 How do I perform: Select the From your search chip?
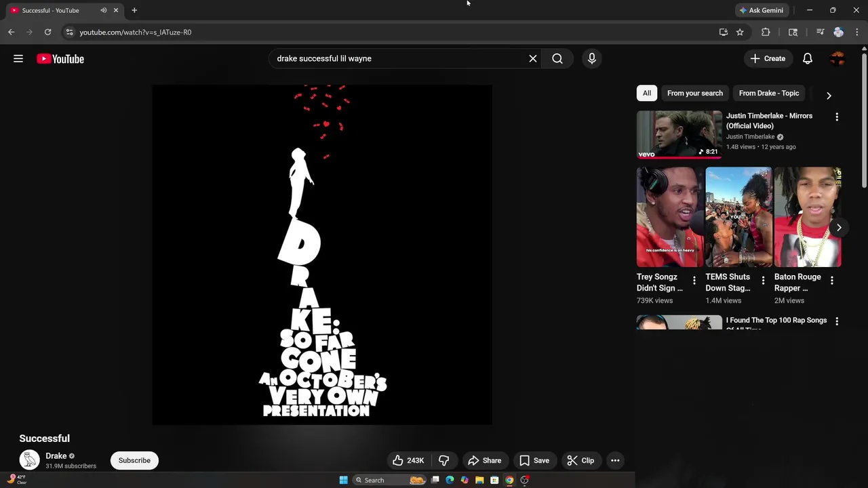pos(695,93)
